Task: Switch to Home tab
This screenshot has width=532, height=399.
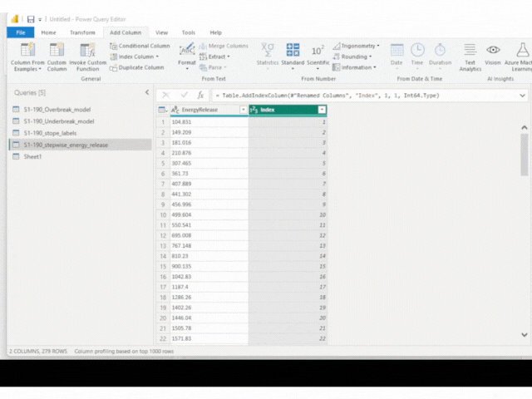Action: point(48,32)
